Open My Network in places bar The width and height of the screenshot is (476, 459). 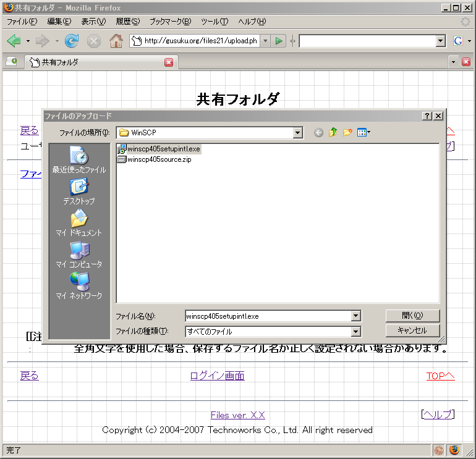(x=79, y=285)
